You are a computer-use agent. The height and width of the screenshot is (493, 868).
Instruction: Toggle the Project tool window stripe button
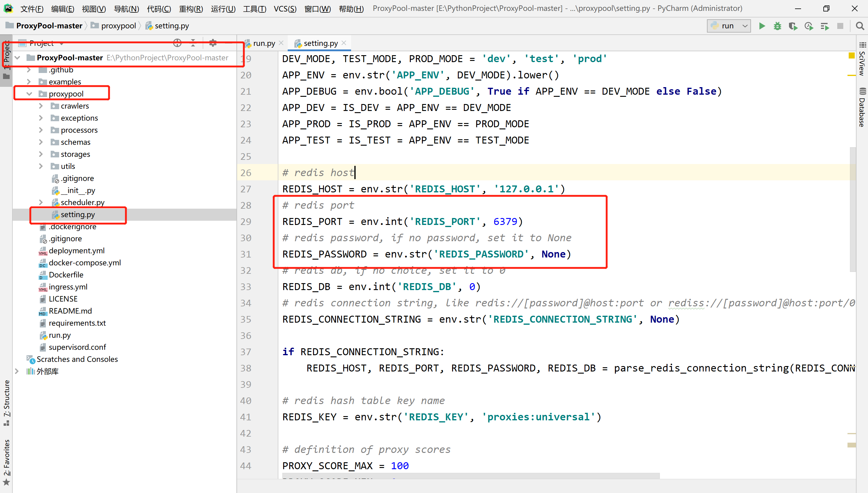[x=6, y=60]
